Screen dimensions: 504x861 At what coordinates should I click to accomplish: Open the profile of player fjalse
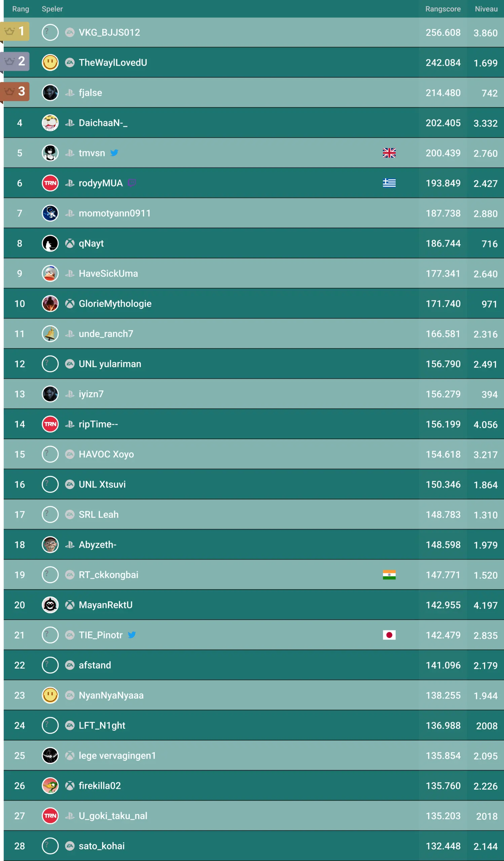[90, 92]
